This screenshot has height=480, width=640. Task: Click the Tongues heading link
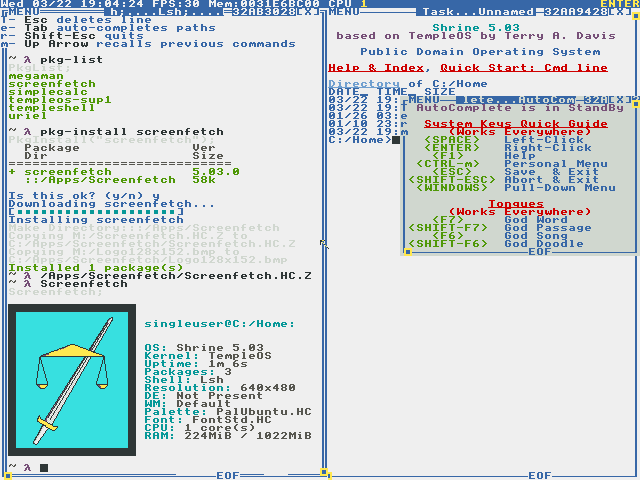click(x=516, y=204)
